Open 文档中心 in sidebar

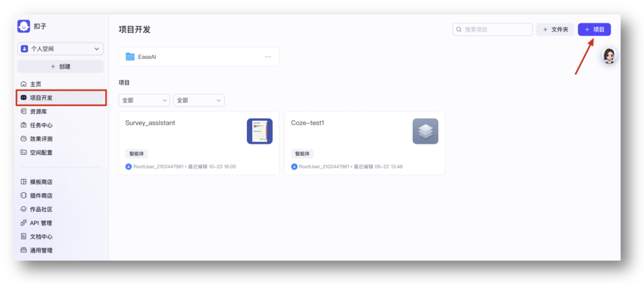(60, 237)
